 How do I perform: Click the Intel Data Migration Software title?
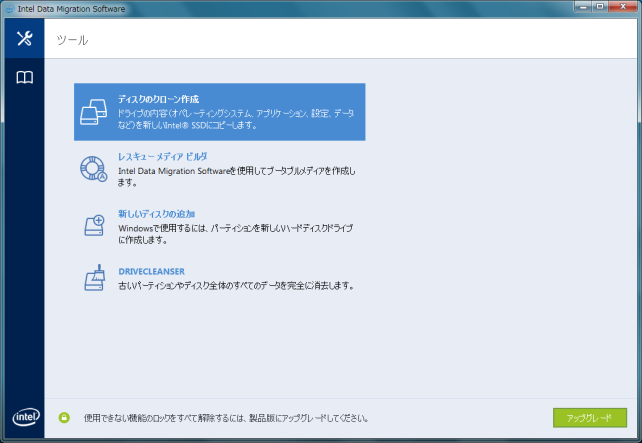click(71, 9)
